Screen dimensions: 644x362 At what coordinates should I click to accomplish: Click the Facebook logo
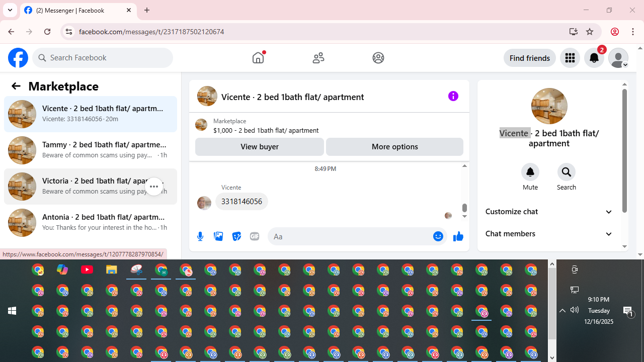coord(18,58)
